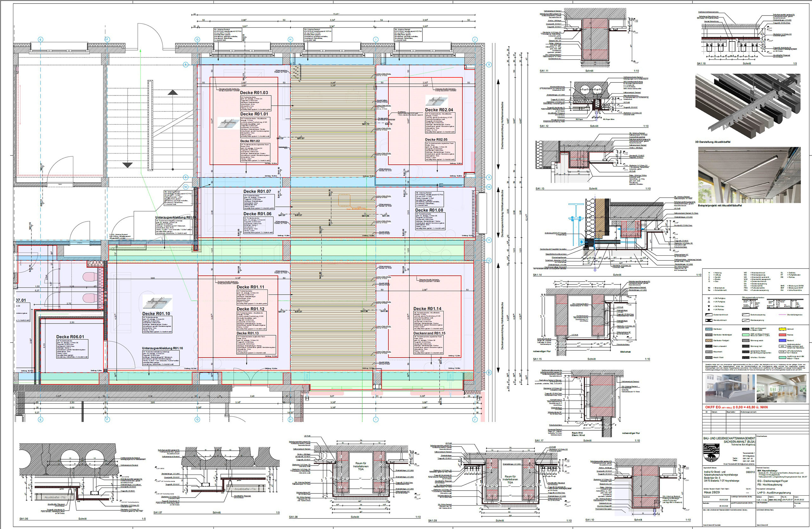Select the 'Decke R01.10' label
812x529 pixels.
[156, 314]
